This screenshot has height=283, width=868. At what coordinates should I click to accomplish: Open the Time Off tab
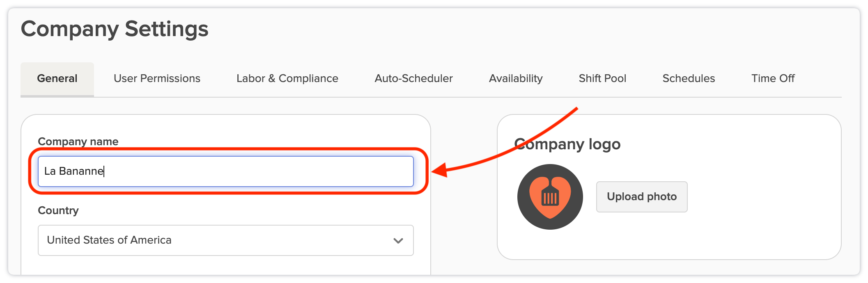coord(773,78)
